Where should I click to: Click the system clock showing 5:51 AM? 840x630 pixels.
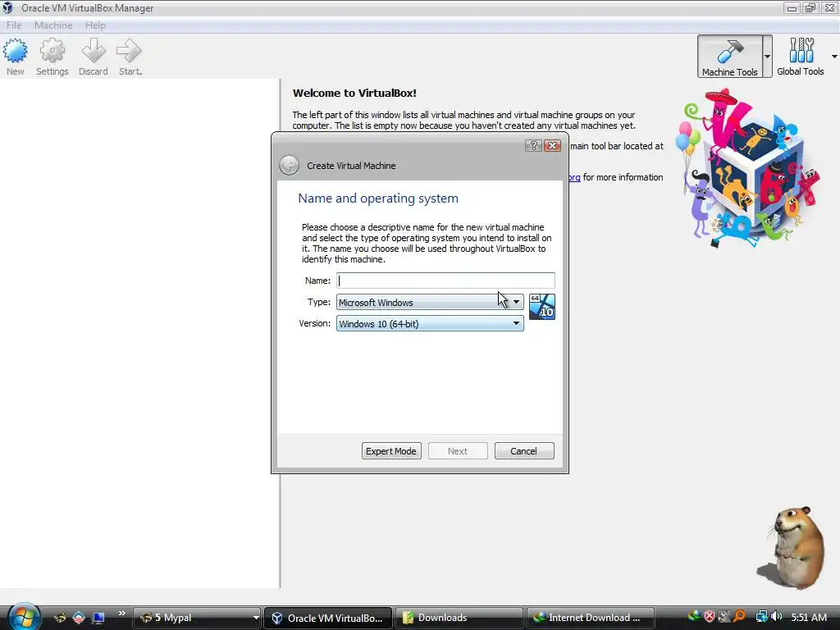[809, 617]
